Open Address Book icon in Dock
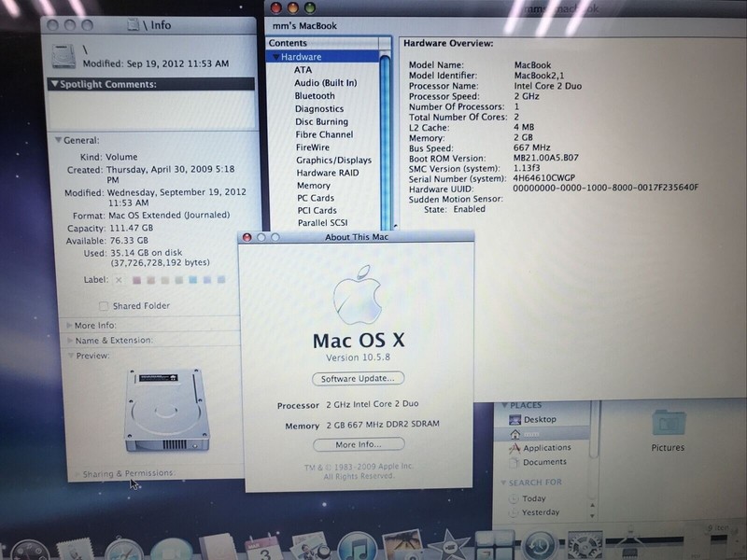Image resolution: width=747 pixels, height=560 pixels. coord(218,548)
